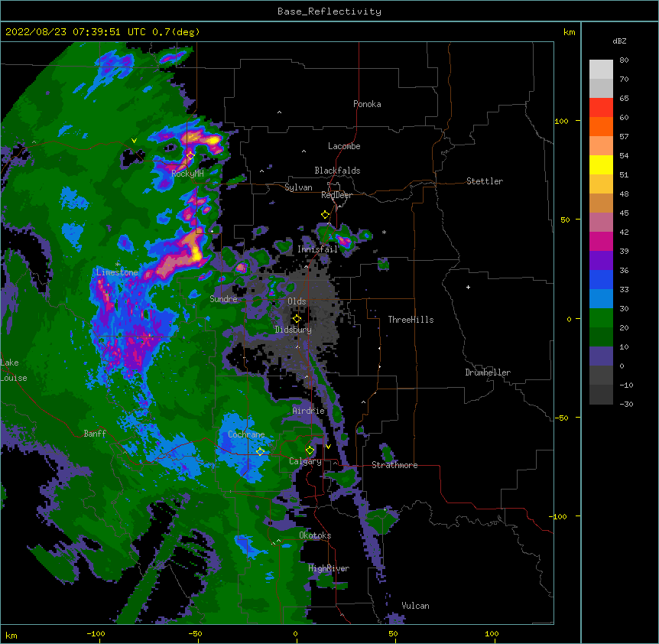Click the dBZ legend heading

point(619,41)
